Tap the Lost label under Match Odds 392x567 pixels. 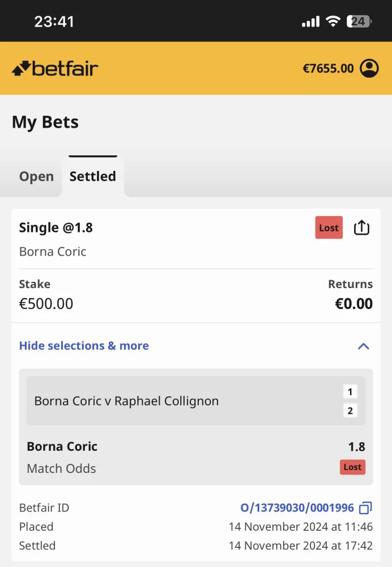pyautogui.click(x=352, y=467)
